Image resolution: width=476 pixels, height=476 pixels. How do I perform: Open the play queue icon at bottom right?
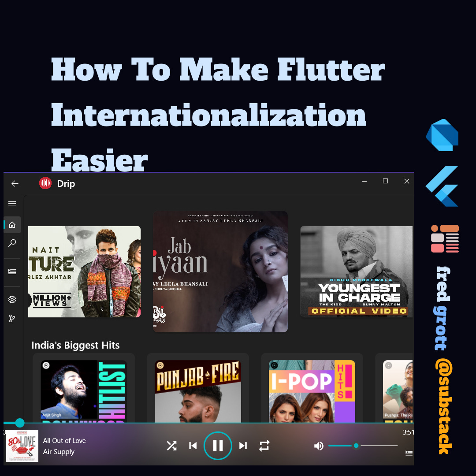pyautogui.click(x=409, y=453)
